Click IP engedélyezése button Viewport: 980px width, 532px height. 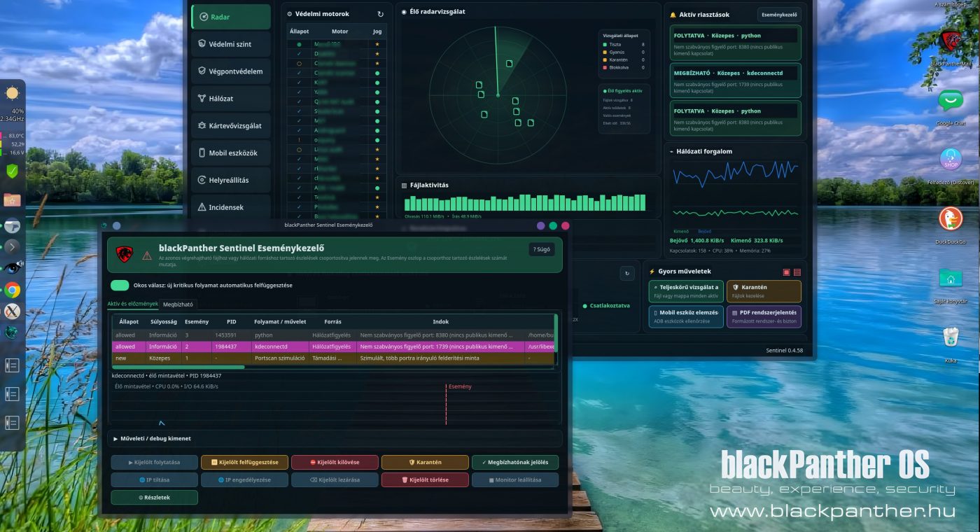[x=245, y=479]
